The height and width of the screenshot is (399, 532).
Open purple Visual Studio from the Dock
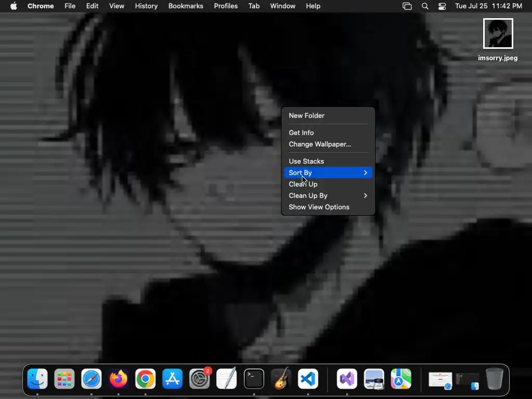pos(347,379)
